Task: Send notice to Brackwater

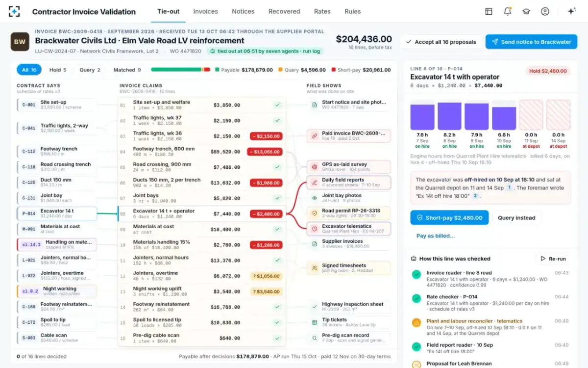Action: (x=531, y=42)
